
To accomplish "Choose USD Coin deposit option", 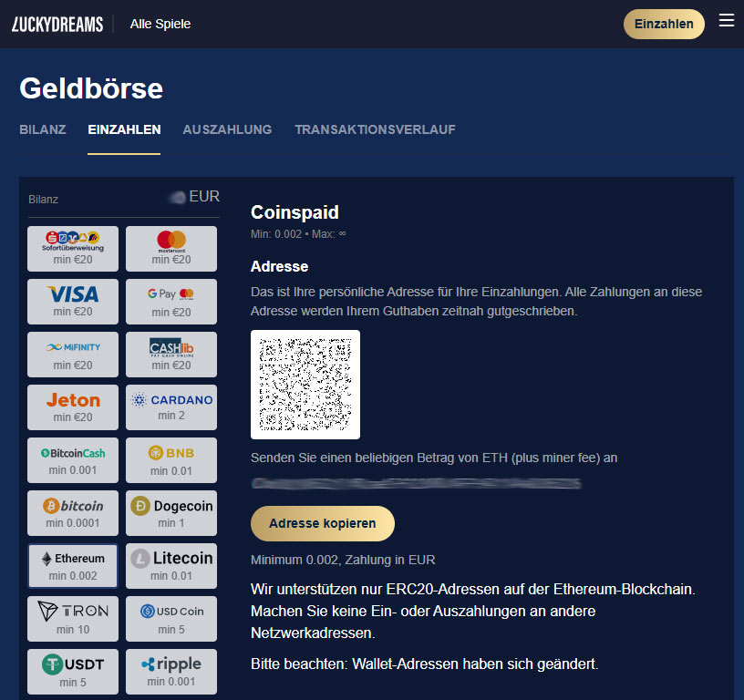I will (171, 619).
